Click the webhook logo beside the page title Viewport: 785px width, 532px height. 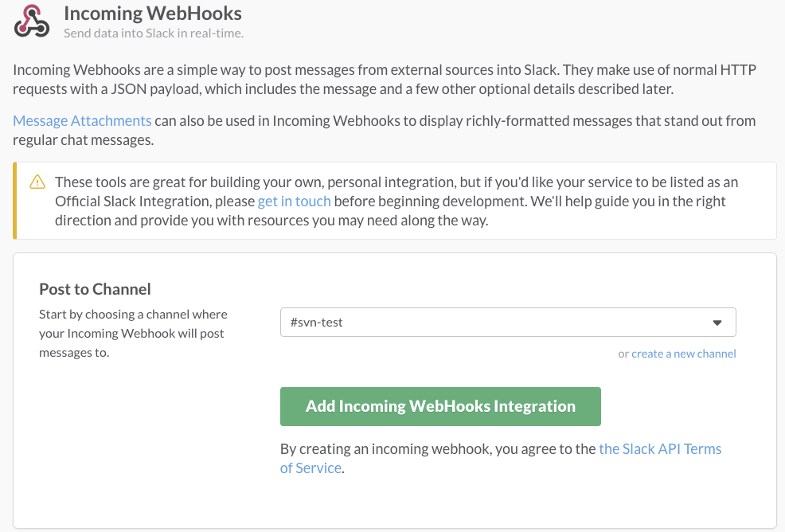pyautogui.click(x=30, y=21)
